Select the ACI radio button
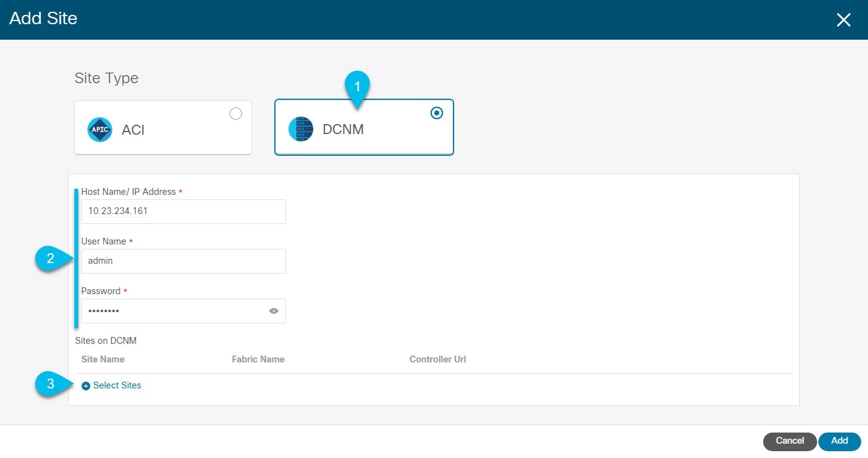Image resolution: width=868 pixels, height=458 pixels. (x=236, y=114)
